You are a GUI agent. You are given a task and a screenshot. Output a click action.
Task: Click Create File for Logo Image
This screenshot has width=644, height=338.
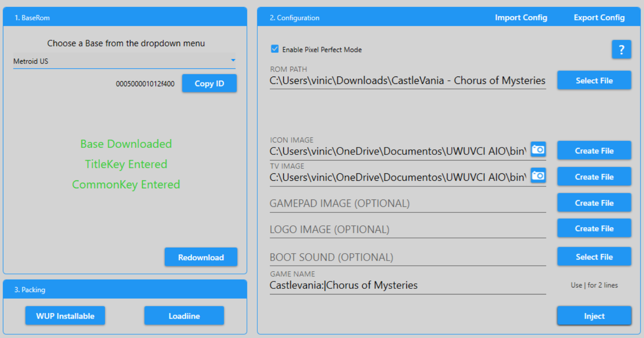coord(594,229)
